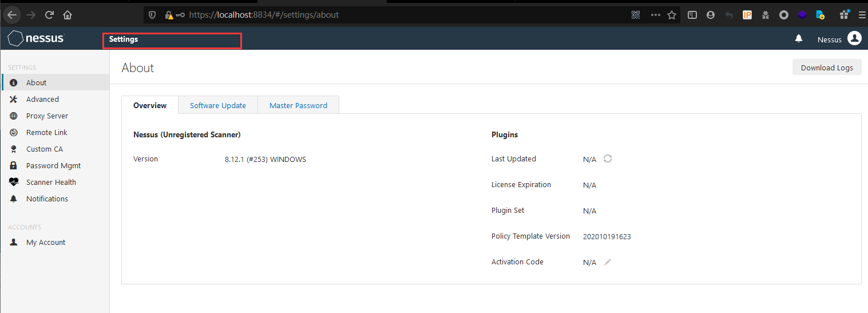This screenshot has height=313, width=868.
Task: Click the Plugins section heading
Action: (505, 134)
